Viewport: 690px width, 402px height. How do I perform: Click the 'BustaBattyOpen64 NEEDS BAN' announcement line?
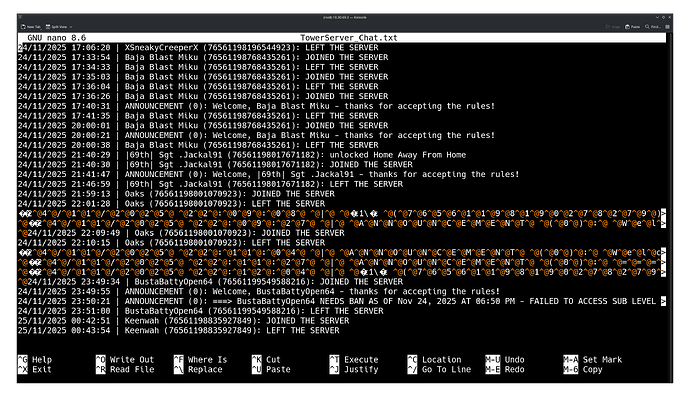pos(342,301)
